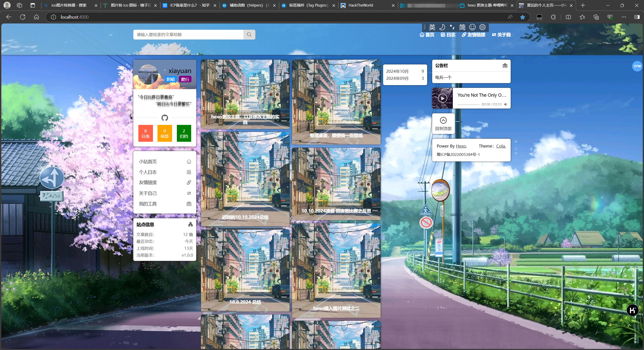
Task: Toggle IME English/Chinese mode (英)
Action: (432, 27)
